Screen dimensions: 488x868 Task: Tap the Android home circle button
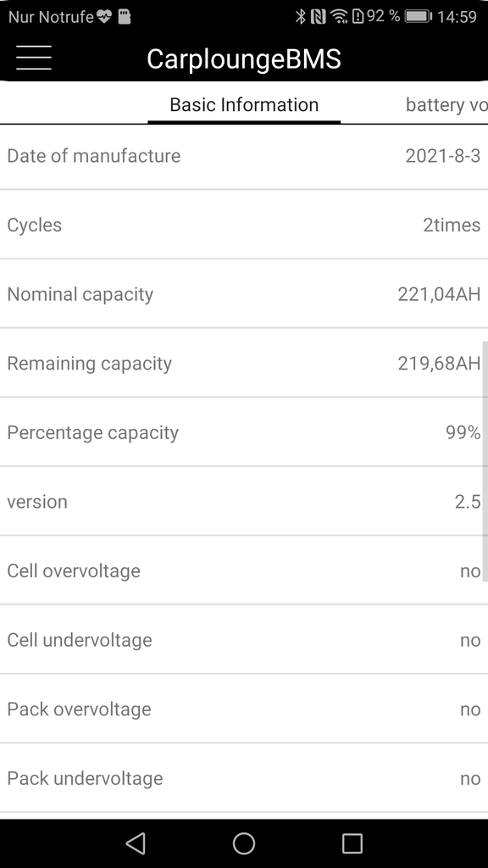tap(244, 843)
